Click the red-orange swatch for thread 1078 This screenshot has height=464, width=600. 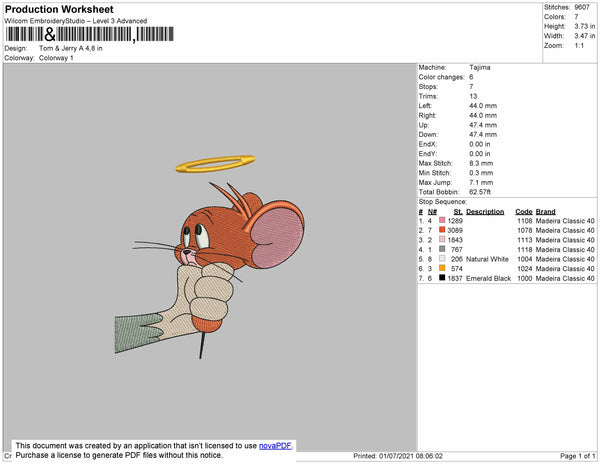(x=442, y=230)
